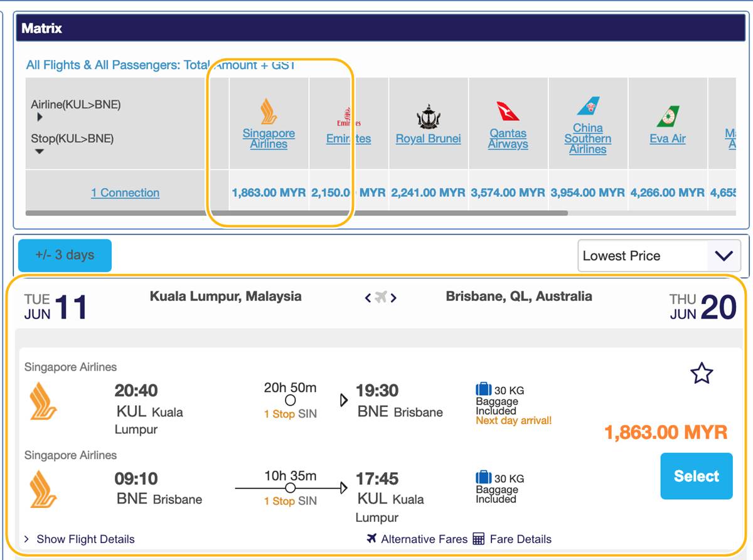Click the THU JUN 20 return date
This screenshot has height=560, width=753.
pyautogui.click(x=703, y=307)
